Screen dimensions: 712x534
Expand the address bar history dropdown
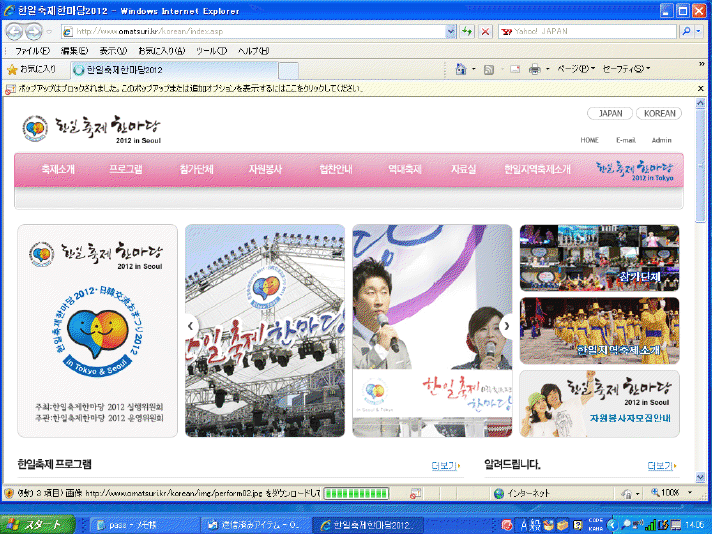click(450, 31)
